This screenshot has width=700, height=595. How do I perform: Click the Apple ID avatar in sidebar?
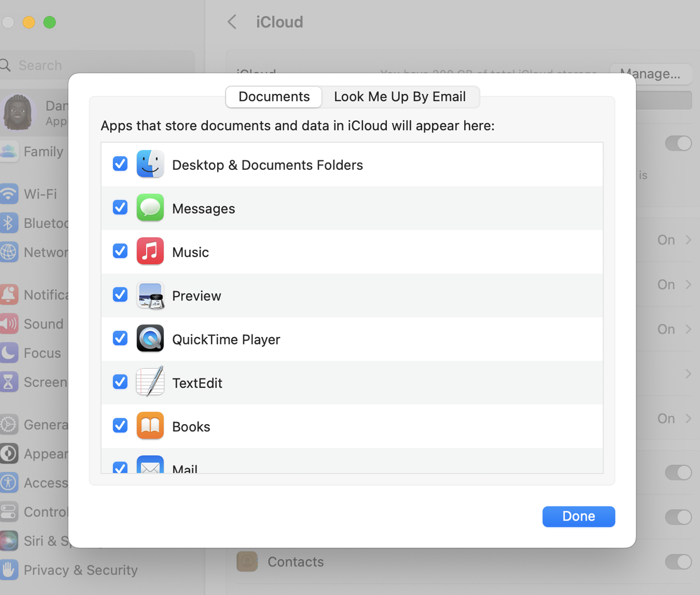coord(18,112)
